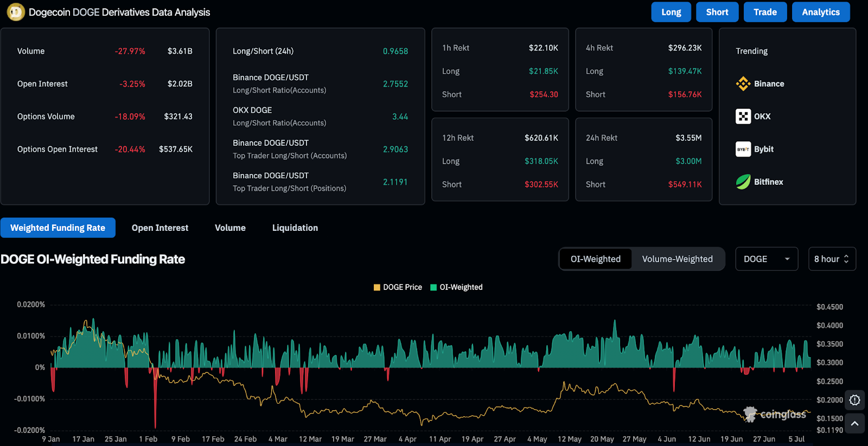This screenshot has width=868, height=446.
Task: Switch to Volume-Weighted funding rate
Action: pyautogui.click(x=678, y=259)
